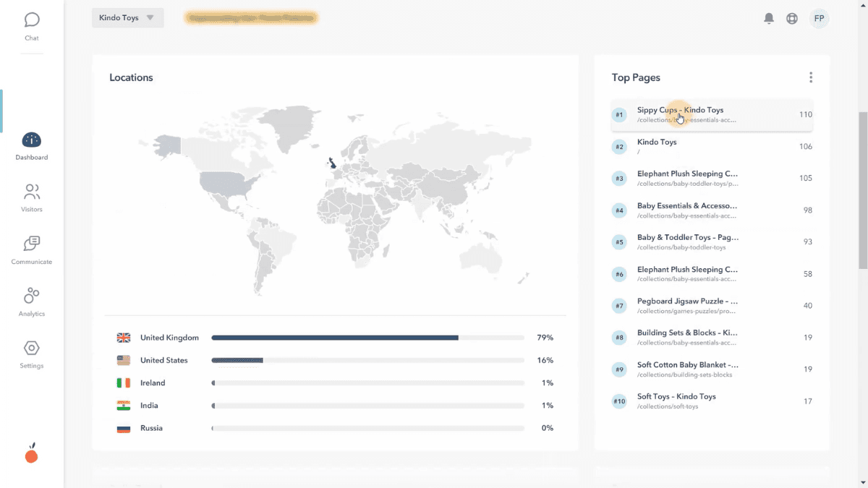868x488 pixels.
Task: Click the 79% value for United Kingdom
Action: pyautogui.click(x=546, y=338)
